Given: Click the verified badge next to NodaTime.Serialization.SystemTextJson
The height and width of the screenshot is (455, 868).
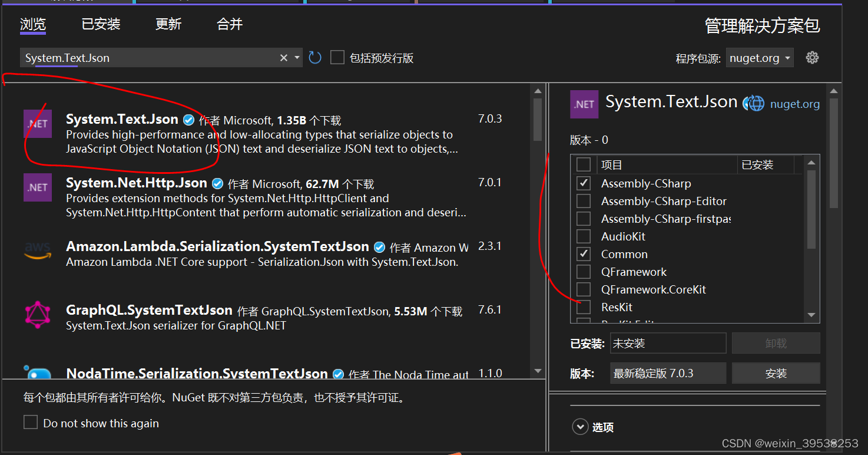Looking at the screenshot, I should coord(338,374).
